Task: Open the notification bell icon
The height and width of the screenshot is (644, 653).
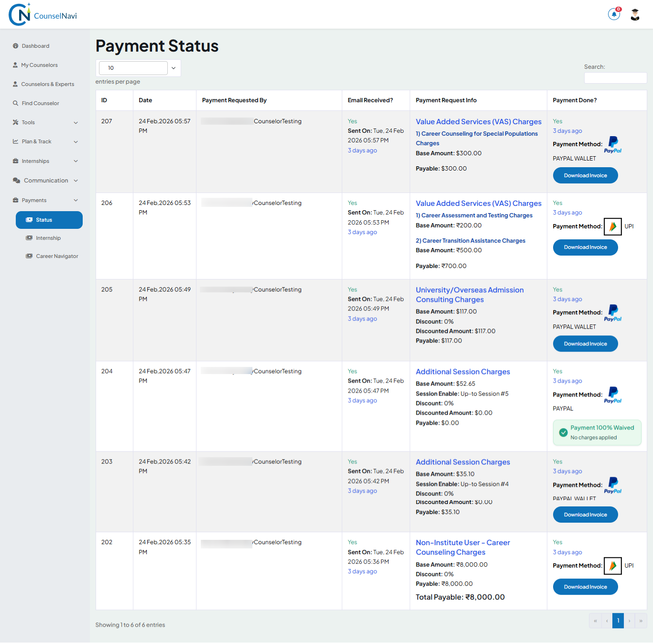Action: click(x=614, y=14)
